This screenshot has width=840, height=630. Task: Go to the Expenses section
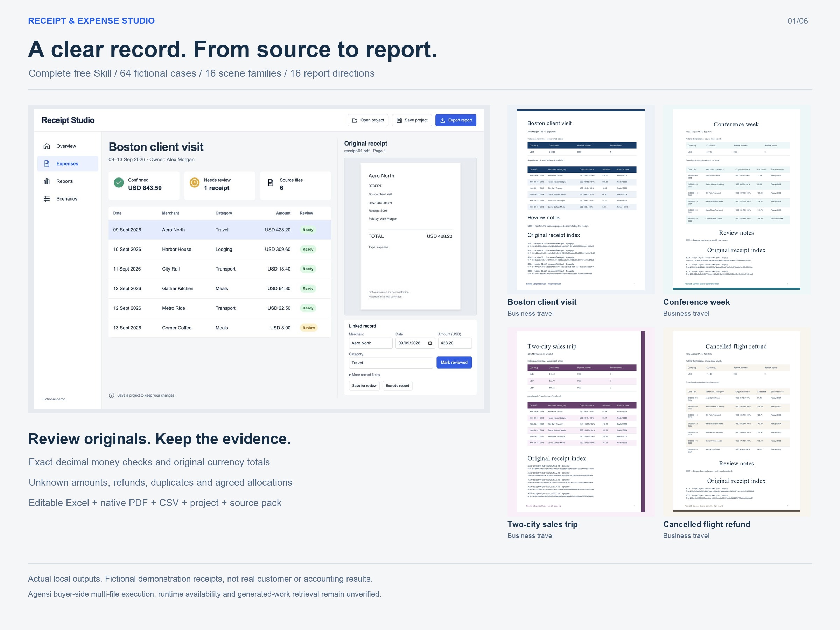pos(68,164)
